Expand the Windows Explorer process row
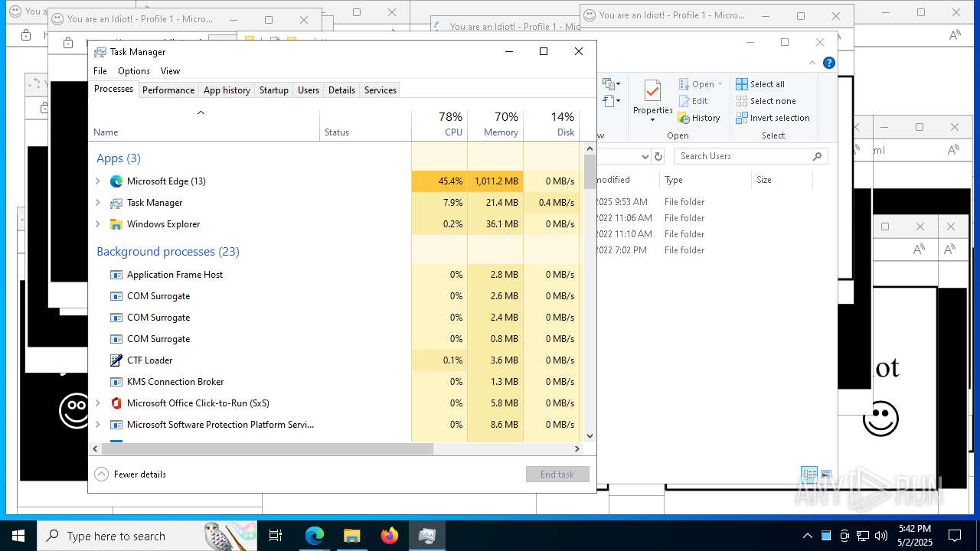This screenshot has width=980, height=551. tap(97, 224)
